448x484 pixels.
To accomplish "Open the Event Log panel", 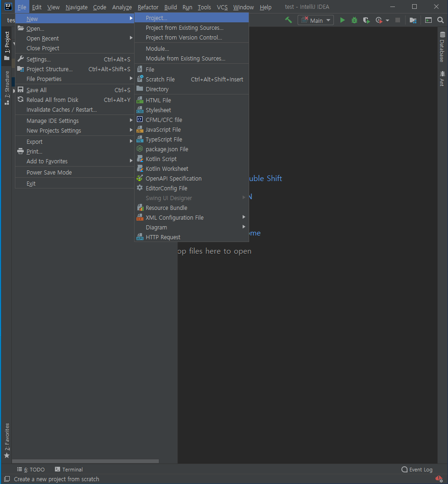I will click(417, 470).
